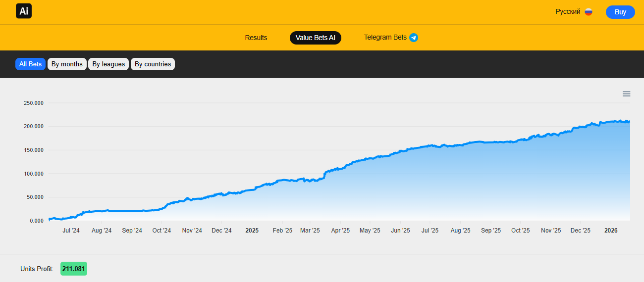This screenshot has width=644, height=282.
Task: Filter bets By leagues
Action: (108, 64)
